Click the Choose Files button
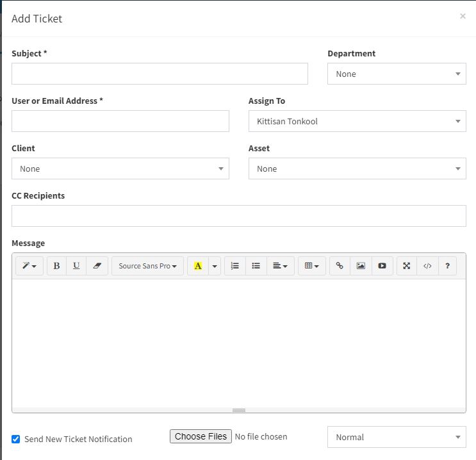The image size is (476, 460). pos(200,436)
